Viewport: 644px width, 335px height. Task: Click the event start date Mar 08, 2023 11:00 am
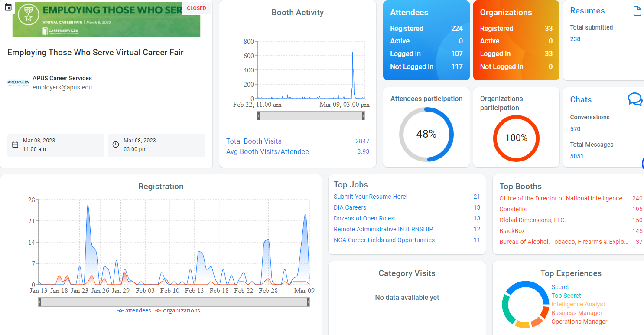(x=56, y=145)
